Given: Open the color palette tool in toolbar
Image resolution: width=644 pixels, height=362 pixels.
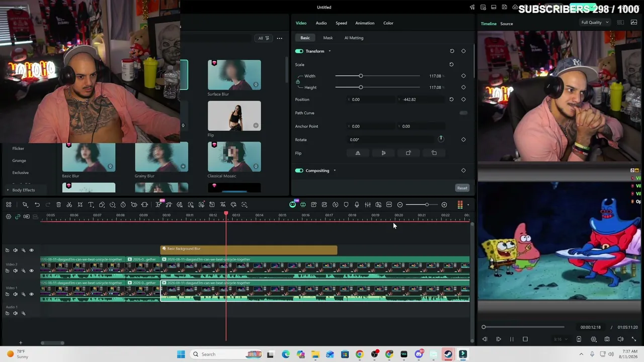Looking at the screenshot, I should (233, 205).
